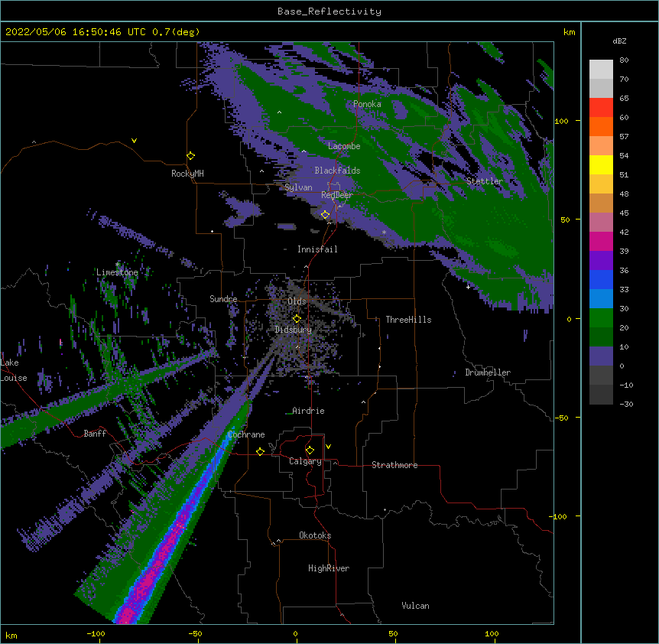Click the yellow diamond marker above Calgary
The height and width of the screenshot is (644, 659).
pos(310,450)
